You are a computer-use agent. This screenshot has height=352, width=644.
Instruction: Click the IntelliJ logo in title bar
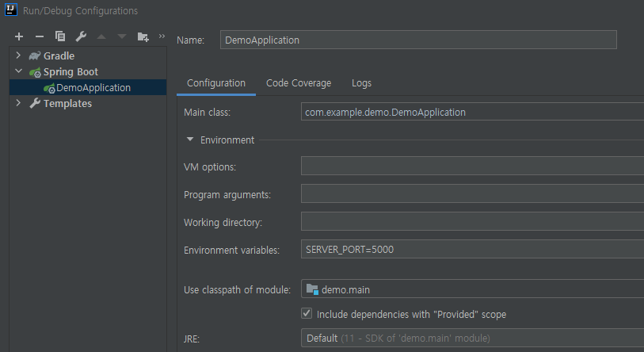[11, 10]
